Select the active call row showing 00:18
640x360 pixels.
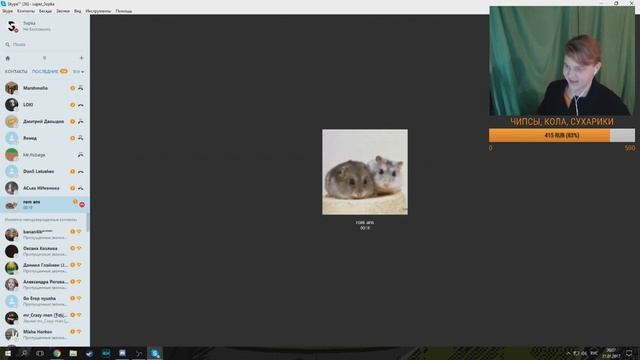coord(45,204)
